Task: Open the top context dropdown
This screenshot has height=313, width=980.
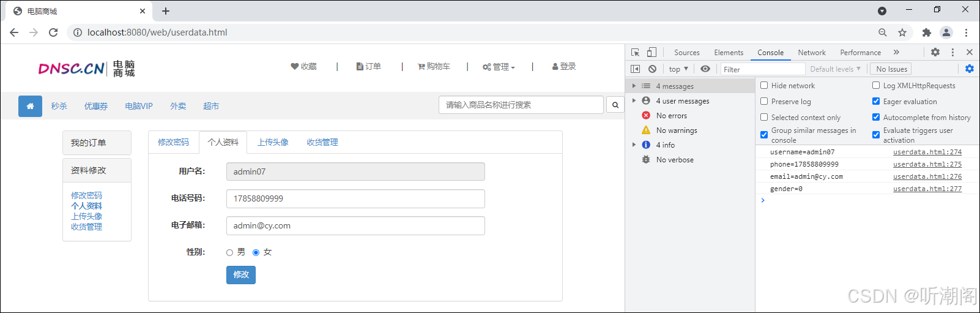Action: point(678,69)
